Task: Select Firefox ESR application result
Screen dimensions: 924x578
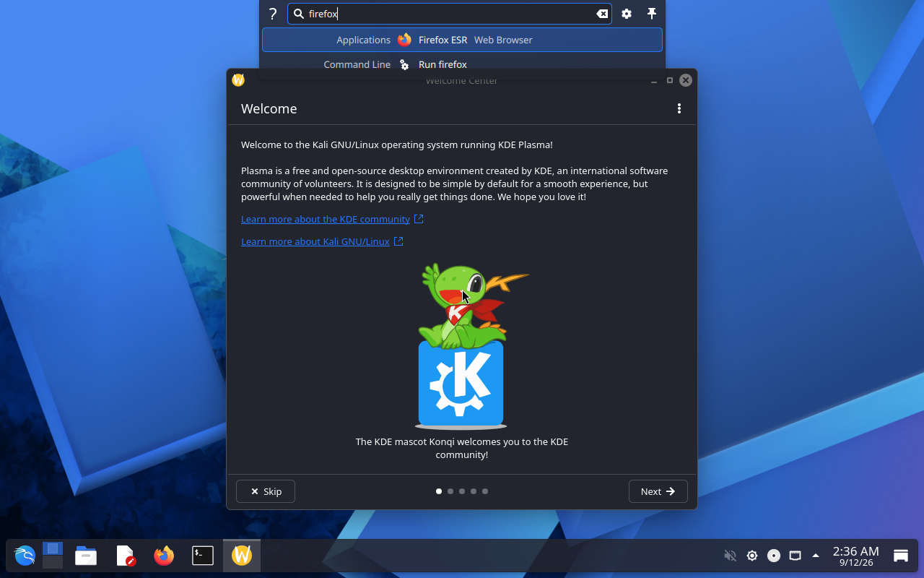Action: [x=462, y=40]
